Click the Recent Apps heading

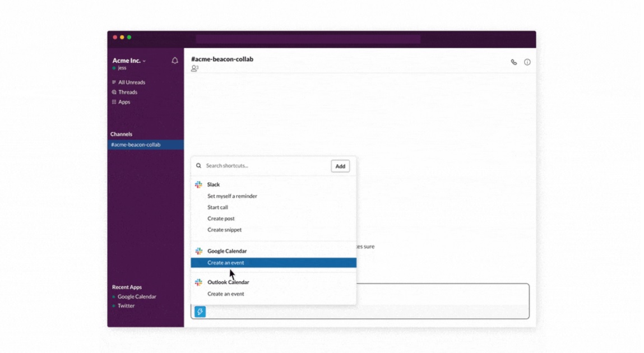pos(127,287)
